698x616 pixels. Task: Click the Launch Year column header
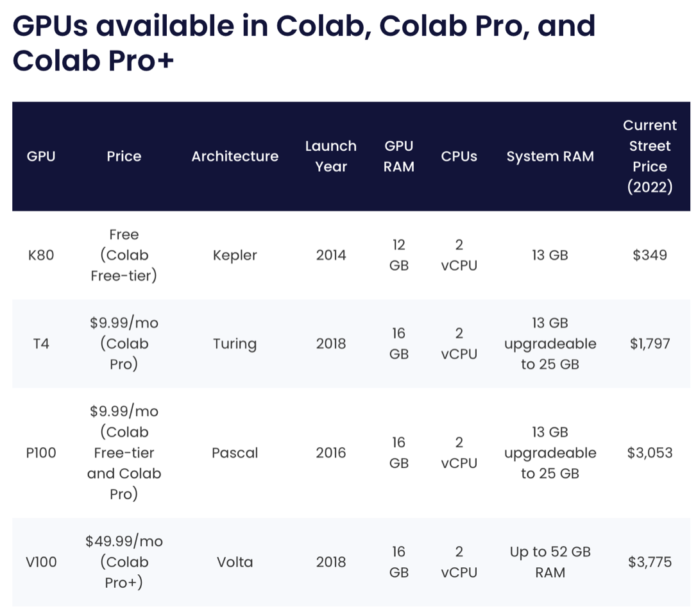click(x=330, y=157)
